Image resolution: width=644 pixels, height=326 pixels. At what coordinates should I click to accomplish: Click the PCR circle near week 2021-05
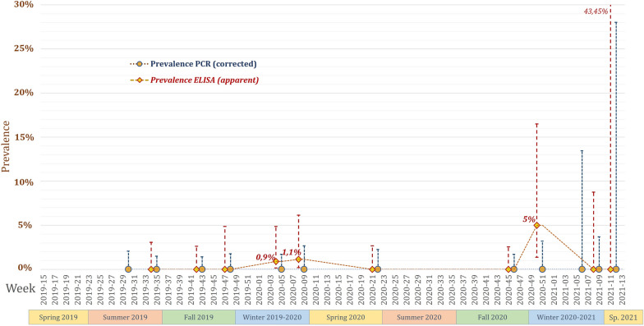click(x=582, y=269)
